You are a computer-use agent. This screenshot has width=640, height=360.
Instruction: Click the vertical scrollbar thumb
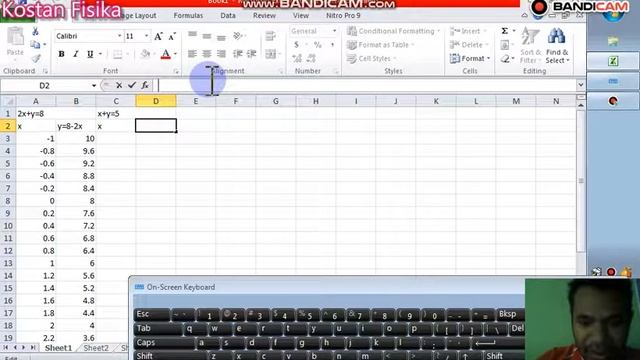click(581, 181)
